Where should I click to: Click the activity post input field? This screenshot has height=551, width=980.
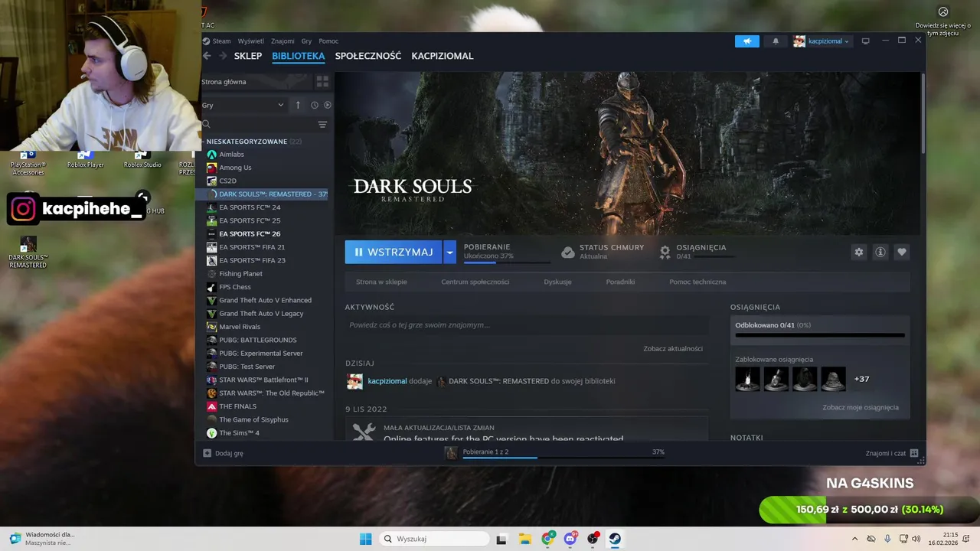525,325
